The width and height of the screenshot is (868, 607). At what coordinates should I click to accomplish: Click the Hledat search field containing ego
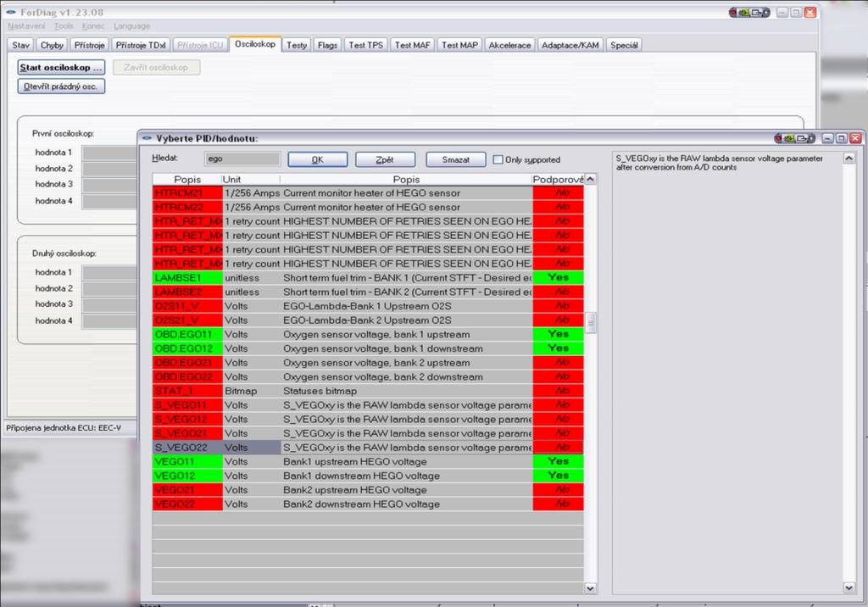click(242, 159)
